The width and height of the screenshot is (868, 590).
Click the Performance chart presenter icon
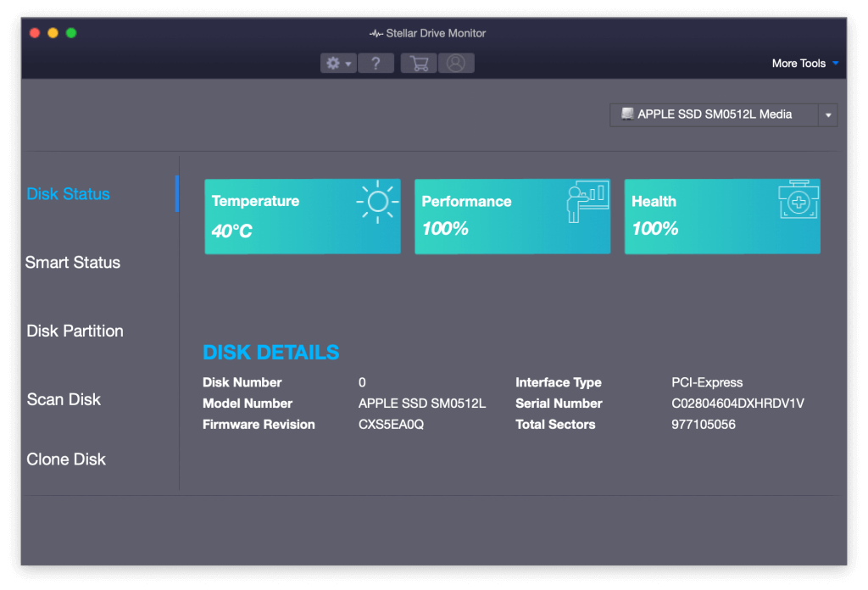[587, 203]
